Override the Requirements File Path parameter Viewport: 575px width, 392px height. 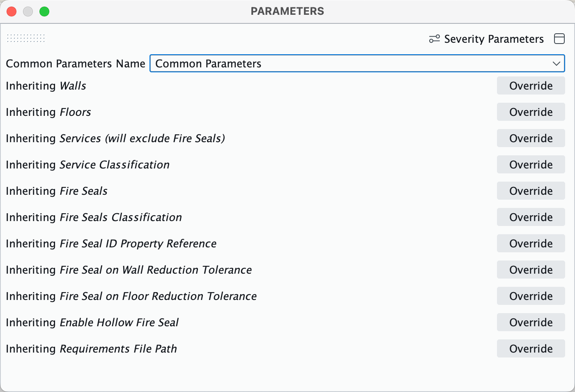[x=531, y=348]
